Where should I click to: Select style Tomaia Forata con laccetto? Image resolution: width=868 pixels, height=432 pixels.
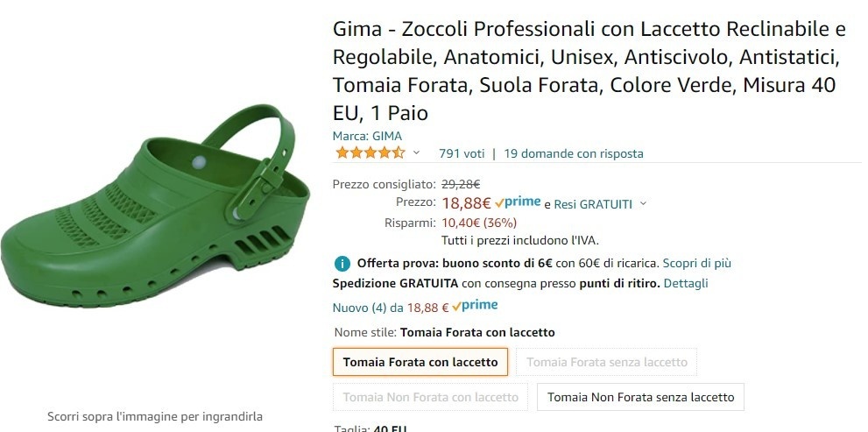tap(420, 362)
